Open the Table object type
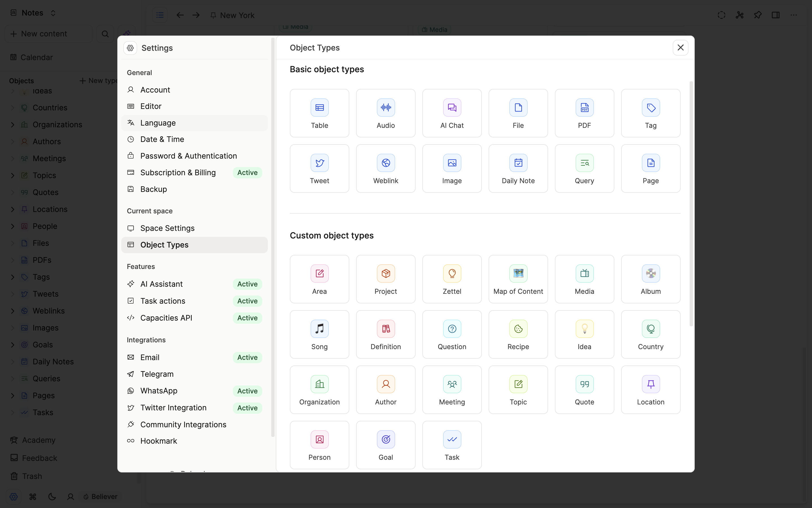The image size is (812, 508). click(319, 113)
